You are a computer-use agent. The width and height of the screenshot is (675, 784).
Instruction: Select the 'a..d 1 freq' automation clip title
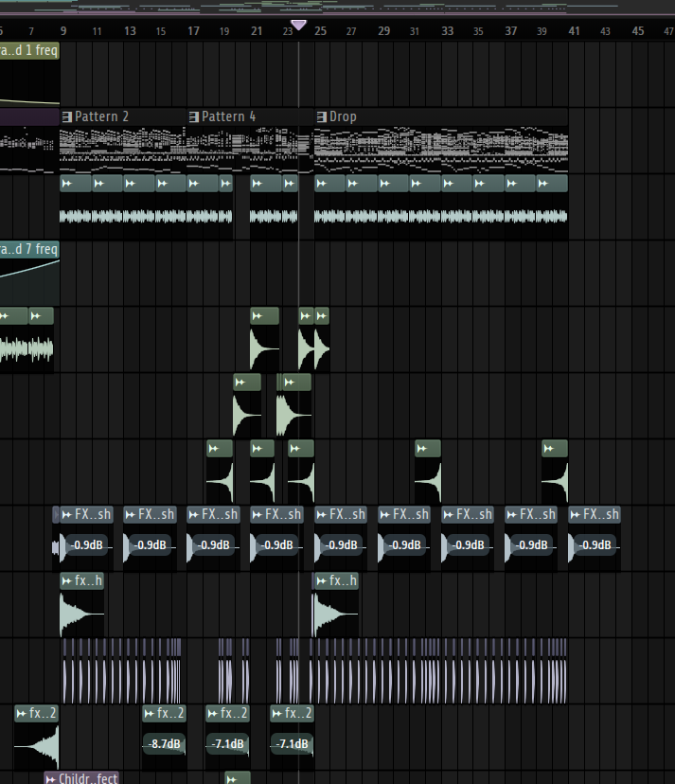click(28, 50)
